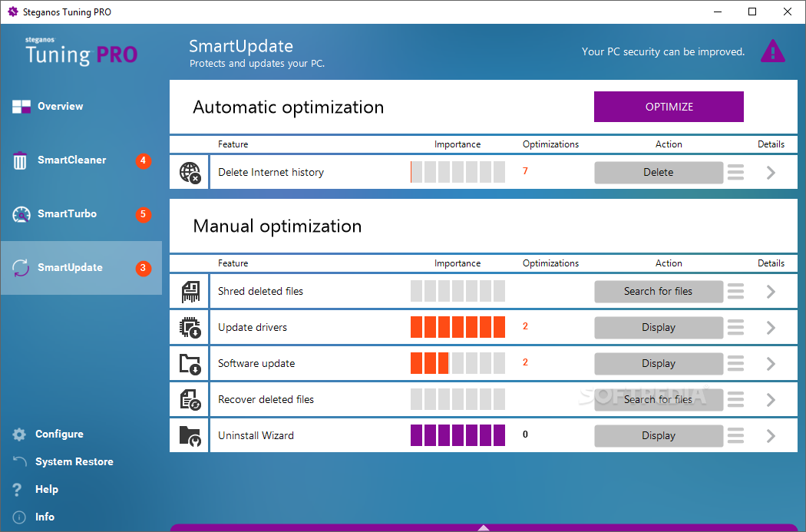This screenshot has height=532, width=806.
Task: Click the Steganos app icon in title bar
Action: click(x=13, y=12)
